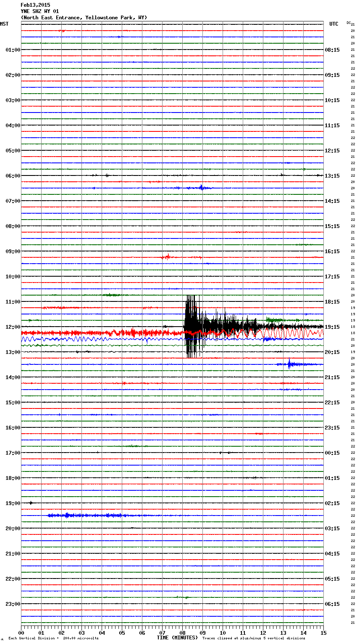
Task: Click the North East Entrance station description
Action: point(84,18)
